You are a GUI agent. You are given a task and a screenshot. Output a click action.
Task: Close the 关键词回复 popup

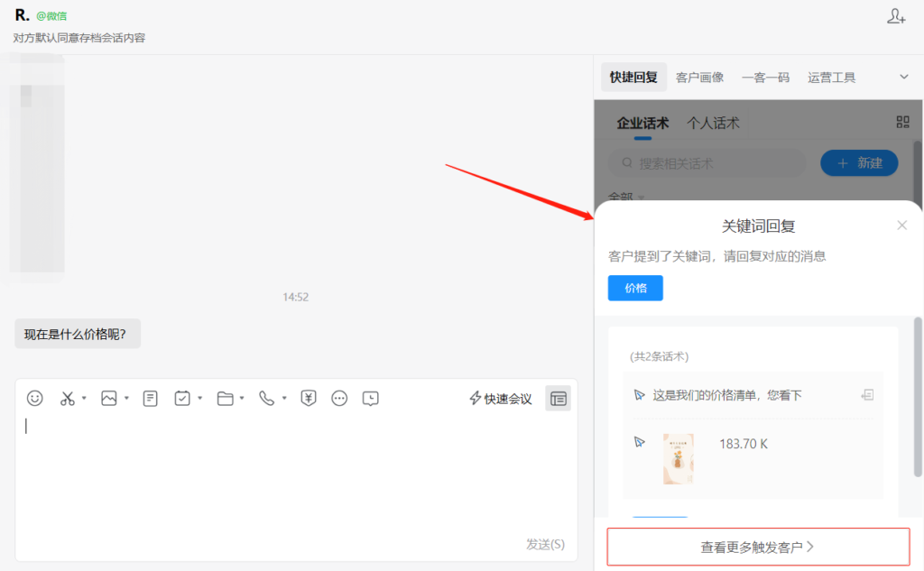pos(901,226)
